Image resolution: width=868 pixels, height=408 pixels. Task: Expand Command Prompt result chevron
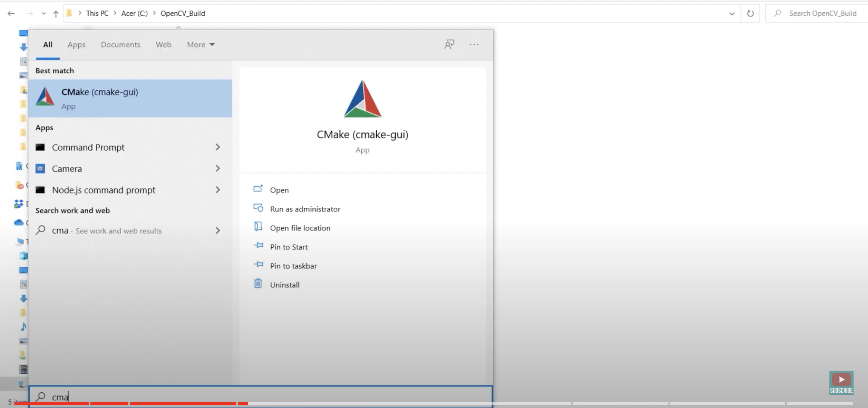[218, 147]
